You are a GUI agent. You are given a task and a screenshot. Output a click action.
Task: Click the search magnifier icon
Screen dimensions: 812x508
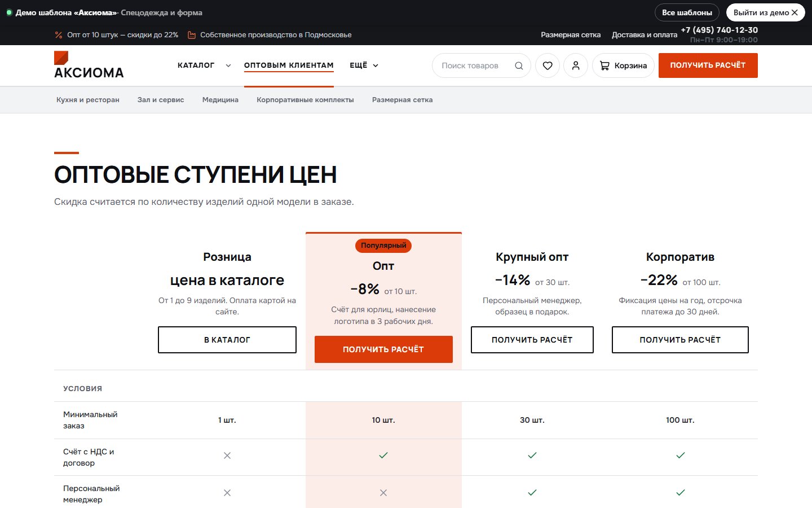point(519,66)
